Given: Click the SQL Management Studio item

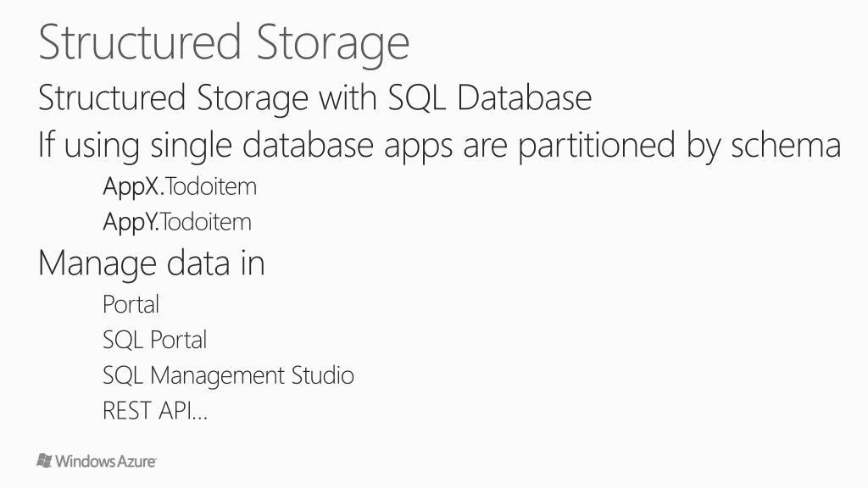Looking at the screenshot, I should pyautogui.click(x=228, y=375).
